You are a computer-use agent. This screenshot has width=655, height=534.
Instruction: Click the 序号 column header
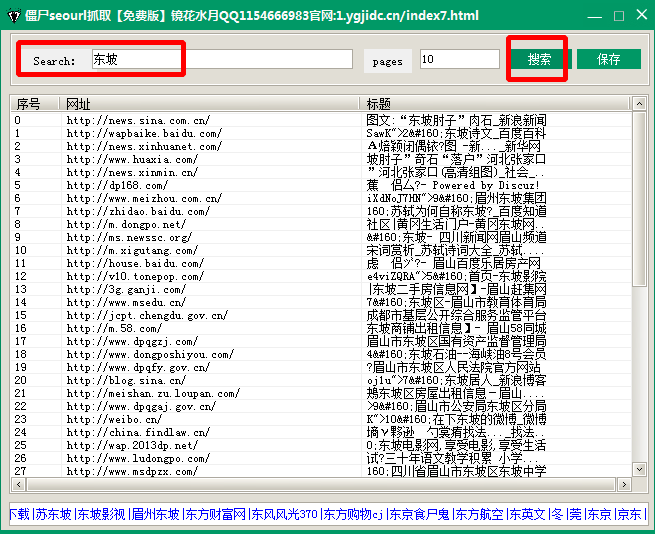[35, 104]
